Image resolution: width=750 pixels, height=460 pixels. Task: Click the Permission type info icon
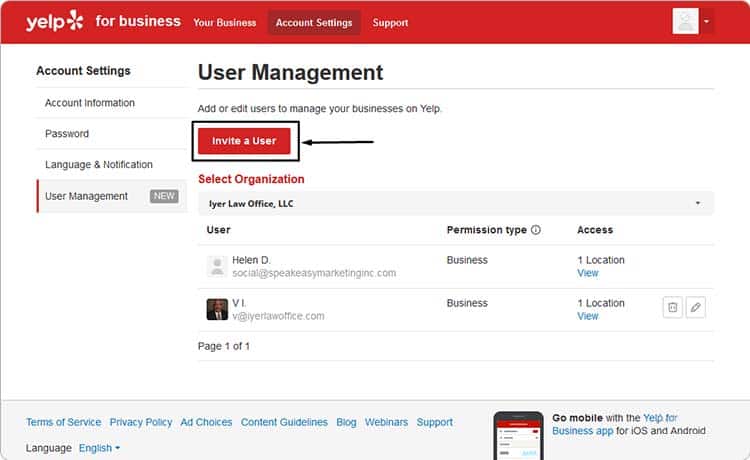pyautogui.click(x=536, y=230)
